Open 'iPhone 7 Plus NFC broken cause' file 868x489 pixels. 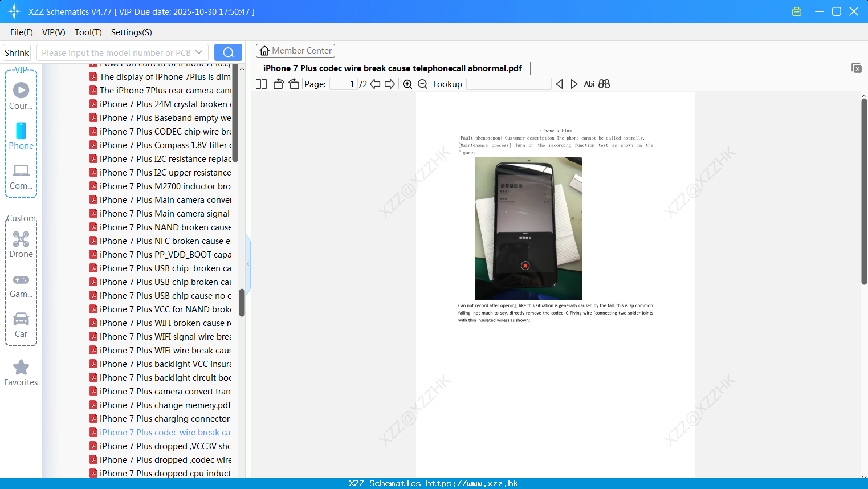pyautogui.click(x=161, y=241)
